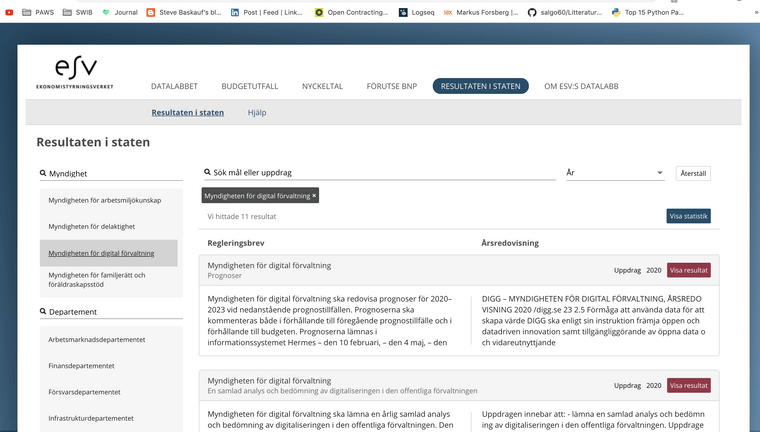This screenshot has height=432, width=760.
Task: Click the Visa statistik button
Action: click(x=688, y=216)
